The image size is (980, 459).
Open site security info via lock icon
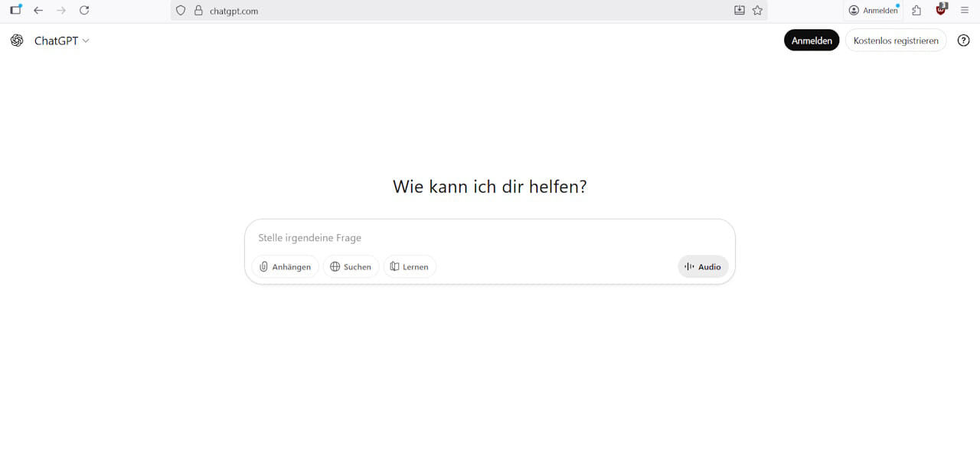click(198, 11)
